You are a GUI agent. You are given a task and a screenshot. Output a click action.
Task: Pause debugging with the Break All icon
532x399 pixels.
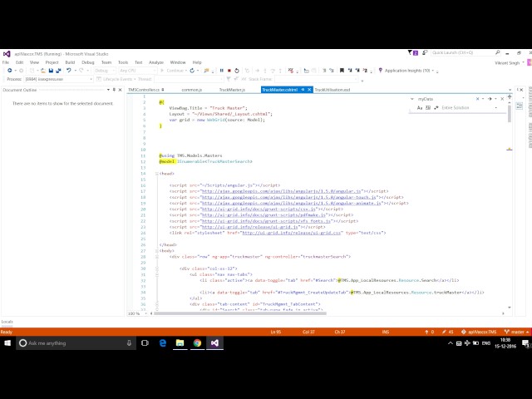click(x=222, y=71)
